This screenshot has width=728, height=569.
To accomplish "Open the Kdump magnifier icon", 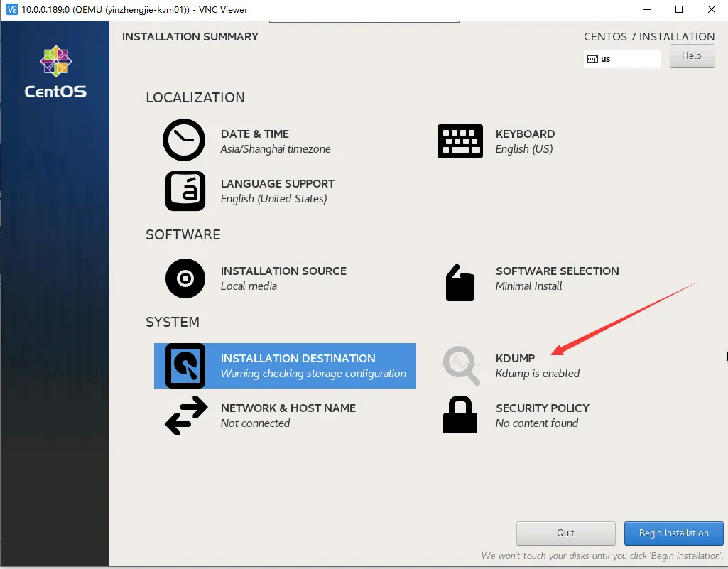I will (461, 366).
